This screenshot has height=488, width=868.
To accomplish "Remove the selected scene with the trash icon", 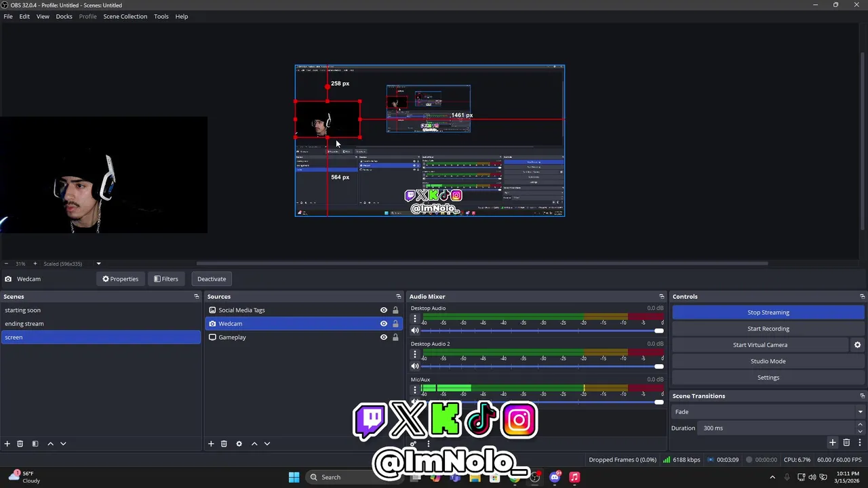I will [20, 444].
